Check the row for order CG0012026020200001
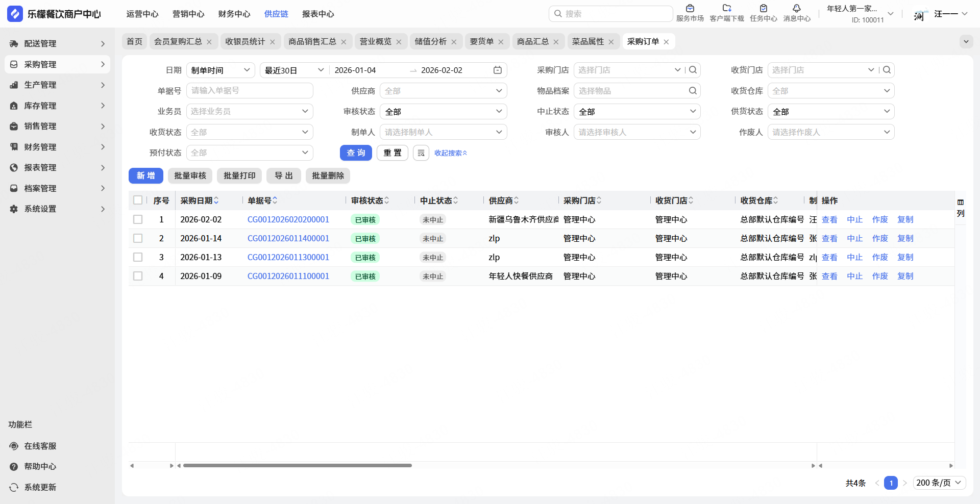This screenshot has width=980, height=504. (138, 219)
